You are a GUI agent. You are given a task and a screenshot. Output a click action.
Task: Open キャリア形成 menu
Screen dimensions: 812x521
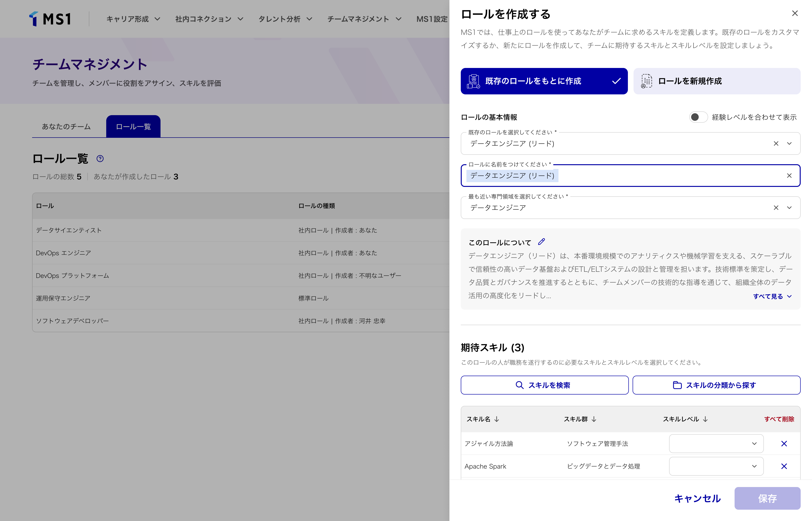tap(133, 19)
